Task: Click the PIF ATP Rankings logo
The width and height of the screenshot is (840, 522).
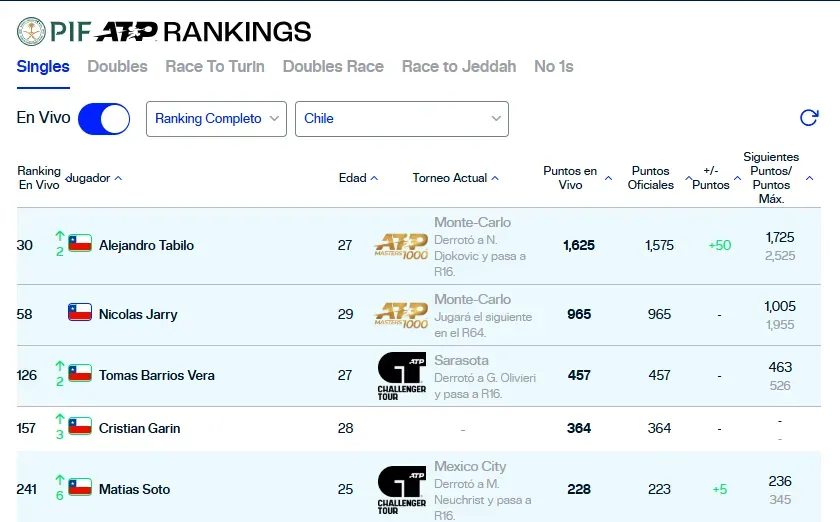Action: point(165,31)
